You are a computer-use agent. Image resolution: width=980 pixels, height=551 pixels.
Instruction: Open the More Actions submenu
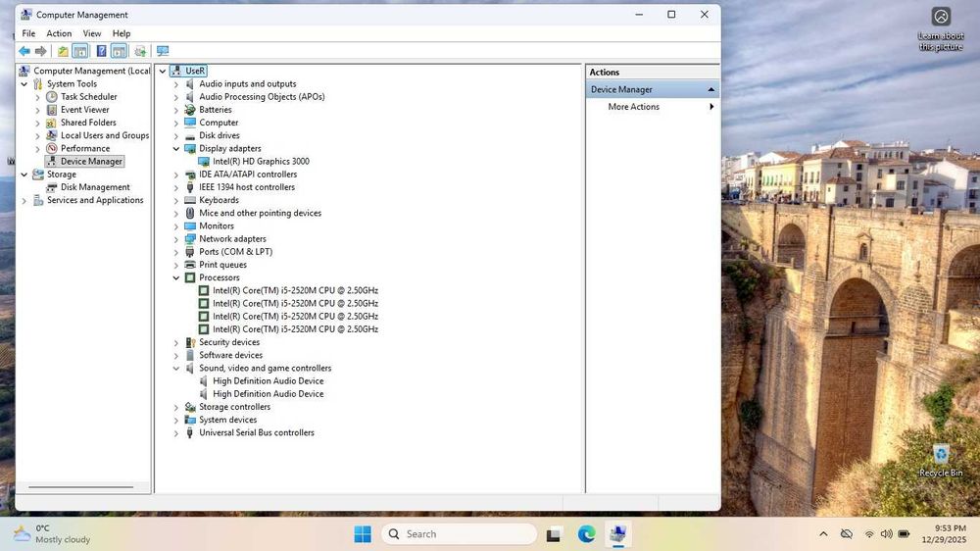653,107
